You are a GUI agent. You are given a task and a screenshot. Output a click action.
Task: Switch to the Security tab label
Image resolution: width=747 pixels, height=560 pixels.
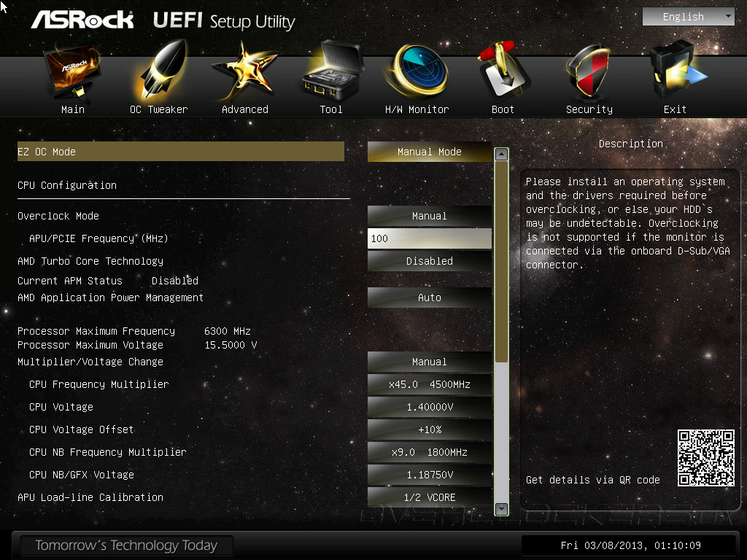[589, 109]
